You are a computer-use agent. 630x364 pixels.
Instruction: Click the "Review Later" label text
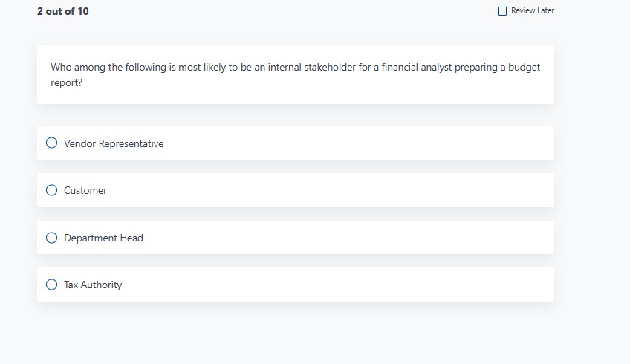click(x=532, y=11)
